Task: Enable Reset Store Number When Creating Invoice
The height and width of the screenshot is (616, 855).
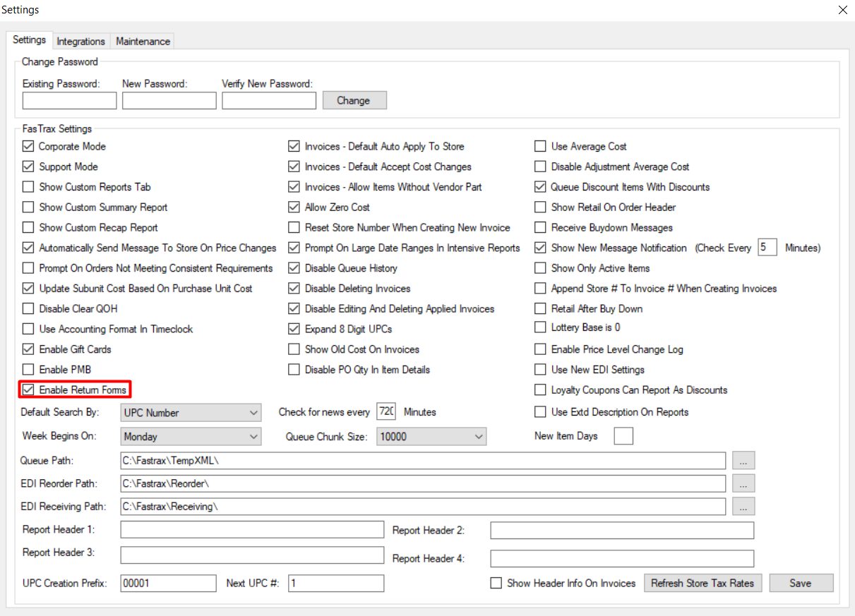Action: (x=294, y=228)
